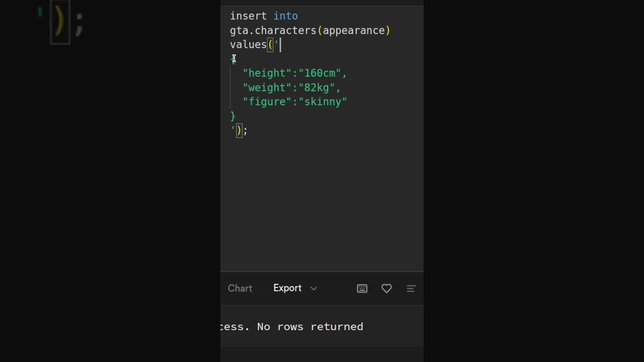This screenshot has height=362, width=644.
Task: Click the "160cm" value
Action: (x=320, y=73)
